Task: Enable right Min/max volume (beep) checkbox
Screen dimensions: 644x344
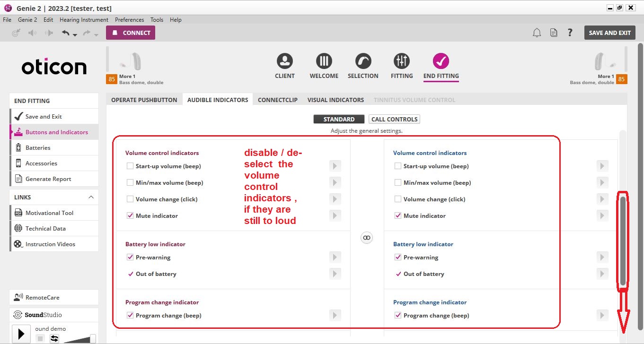Action: 398,182
